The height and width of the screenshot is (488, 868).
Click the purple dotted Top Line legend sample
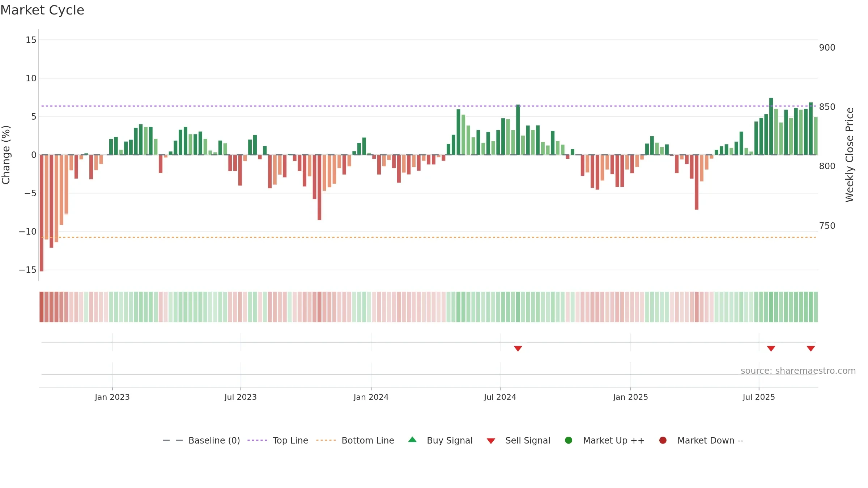pos(257,440)
